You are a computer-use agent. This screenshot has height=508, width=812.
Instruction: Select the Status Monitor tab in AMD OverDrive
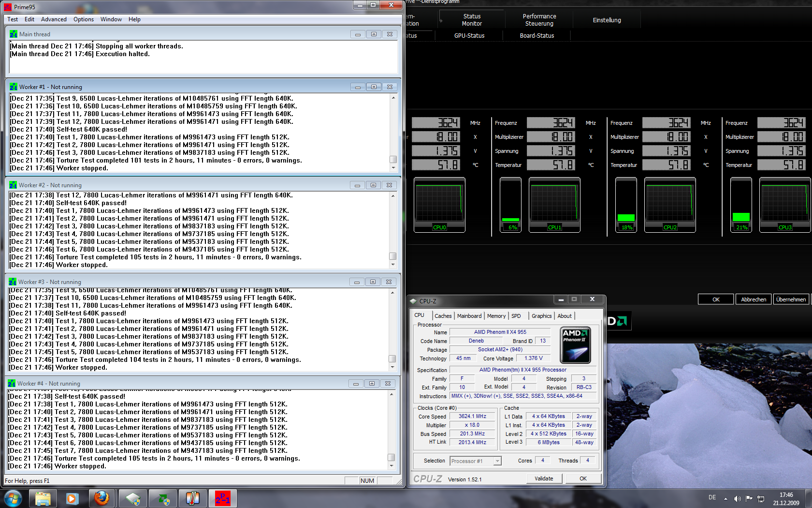click(472, 20)
